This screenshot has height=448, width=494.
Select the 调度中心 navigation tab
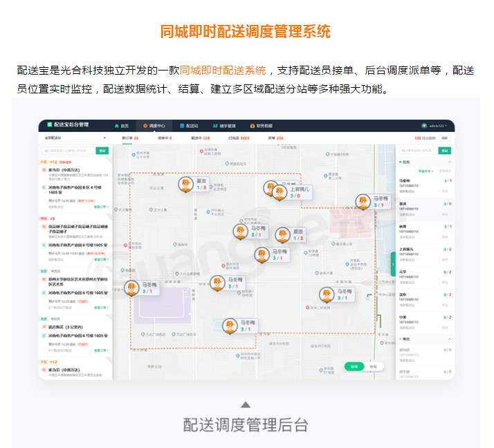[154, 126]
